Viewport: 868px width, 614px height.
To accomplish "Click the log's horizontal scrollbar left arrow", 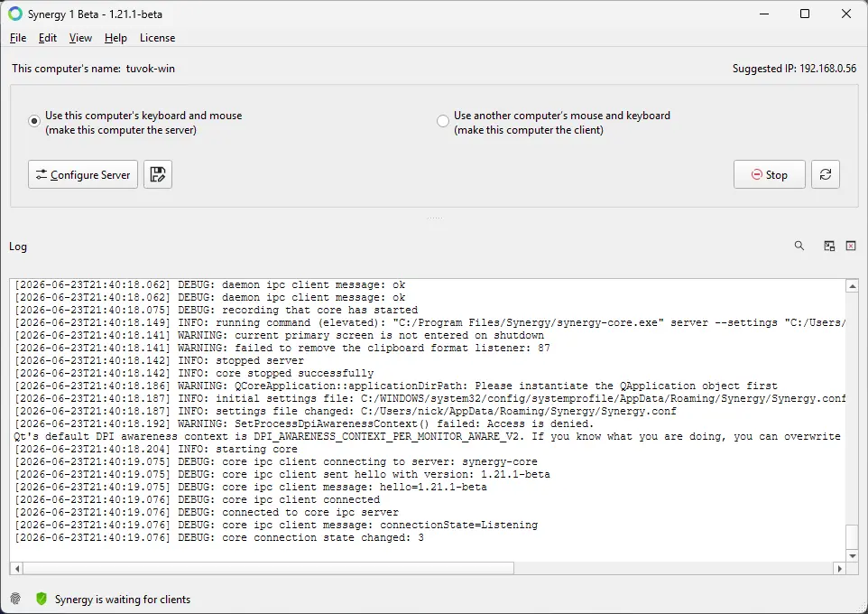I will click(x=16, y=568).
